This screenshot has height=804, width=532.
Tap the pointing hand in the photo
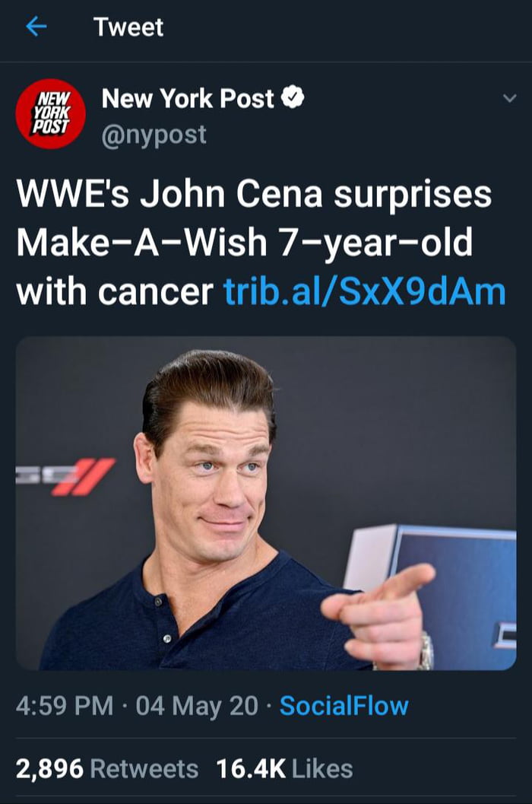click(x=378, y=613)
